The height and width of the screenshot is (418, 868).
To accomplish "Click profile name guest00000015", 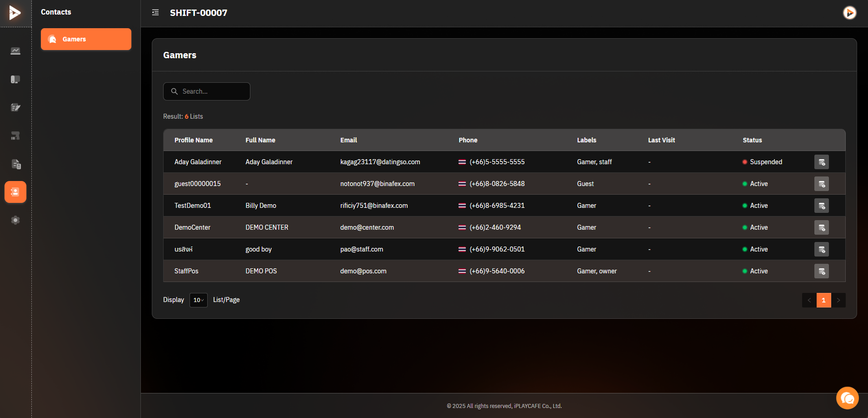I will (198, 184).
